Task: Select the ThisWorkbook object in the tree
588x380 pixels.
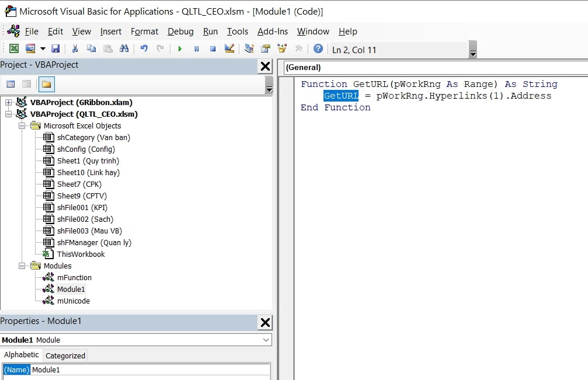Action: [81, 255]
